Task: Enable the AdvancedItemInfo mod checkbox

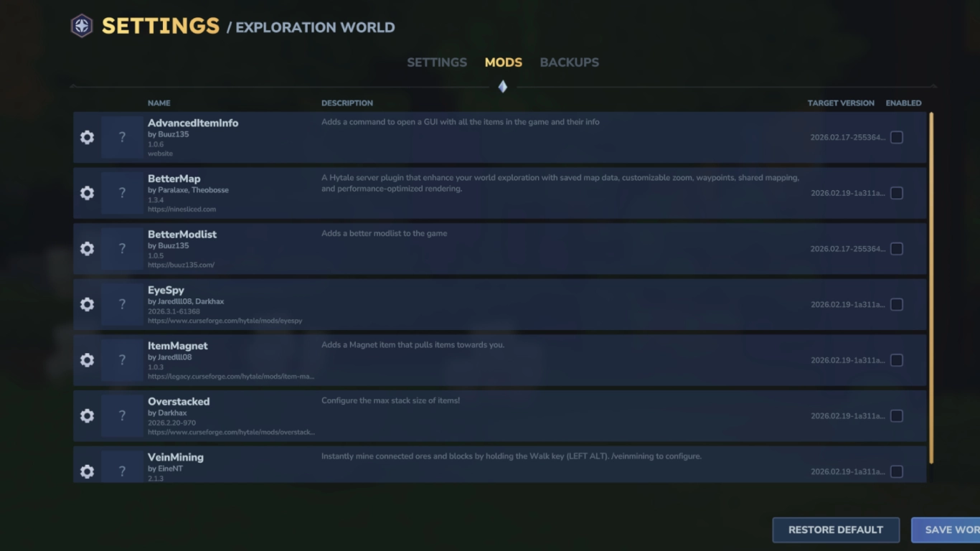Action: [897, 137]
